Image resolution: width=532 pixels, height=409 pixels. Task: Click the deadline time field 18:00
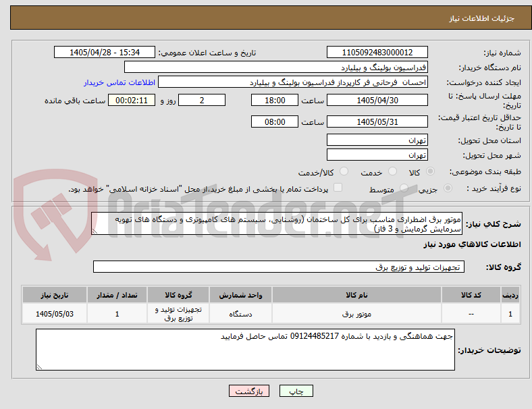coord(275,100)
